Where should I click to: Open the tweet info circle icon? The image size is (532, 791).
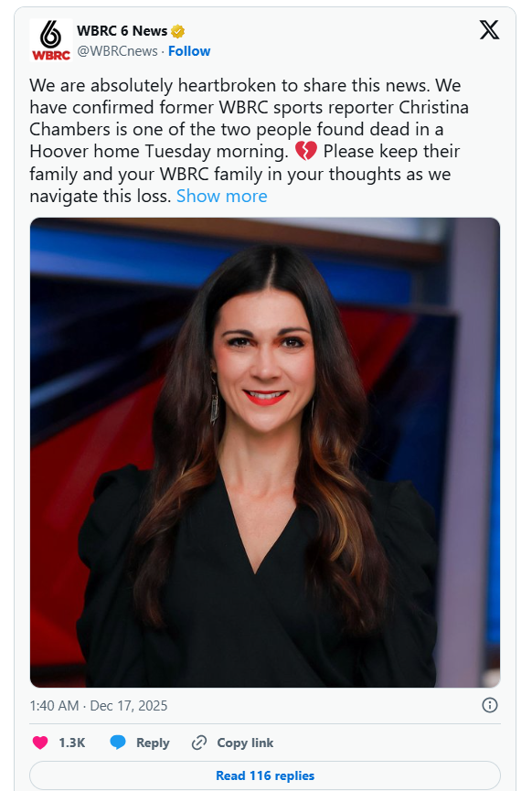click(490, 705)
